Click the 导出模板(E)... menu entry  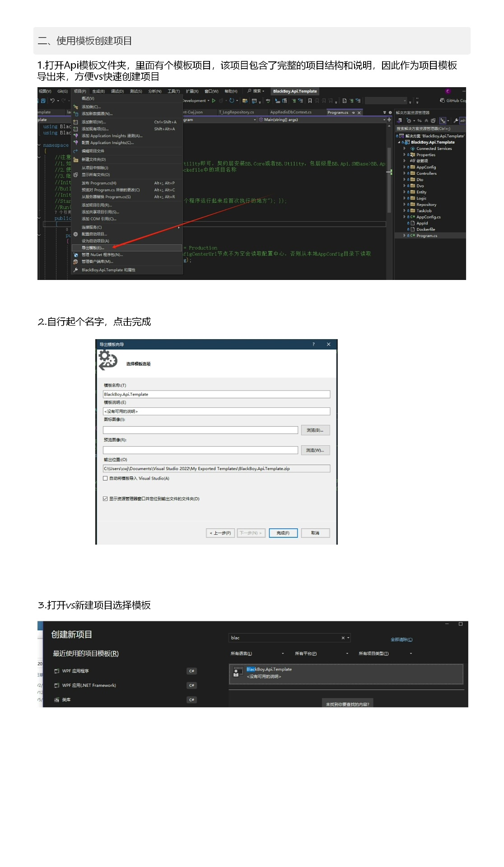(x=127, y=248)
